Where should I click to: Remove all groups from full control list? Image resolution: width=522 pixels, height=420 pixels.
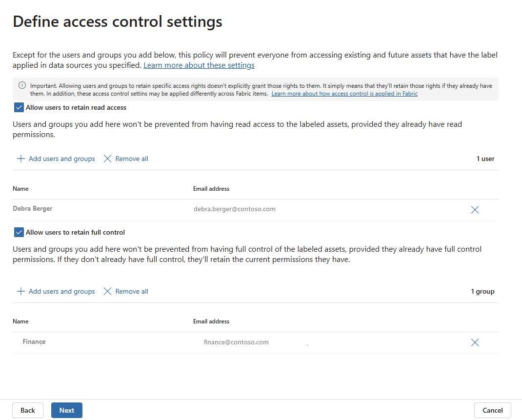click(126, 291)
